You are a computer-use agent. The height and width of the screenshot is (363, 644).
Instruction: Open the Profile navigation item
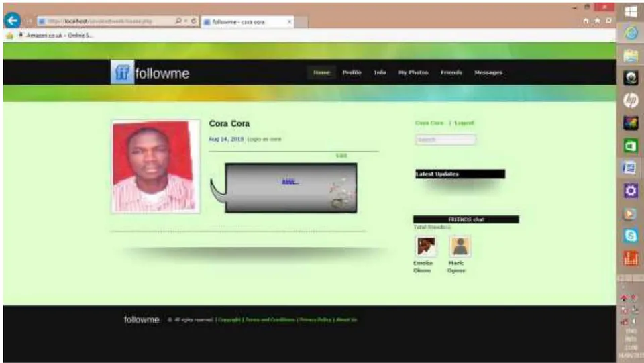[x=352, y=72]
